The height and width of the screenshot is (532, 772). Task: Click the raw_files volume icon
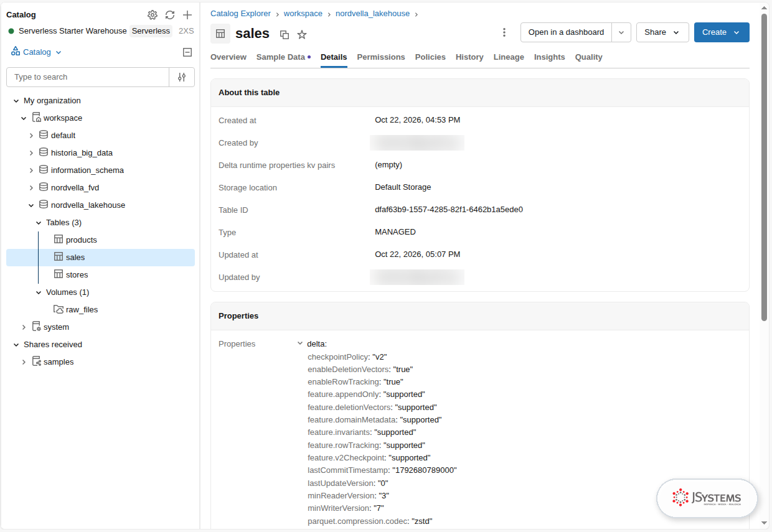[59, 309]
